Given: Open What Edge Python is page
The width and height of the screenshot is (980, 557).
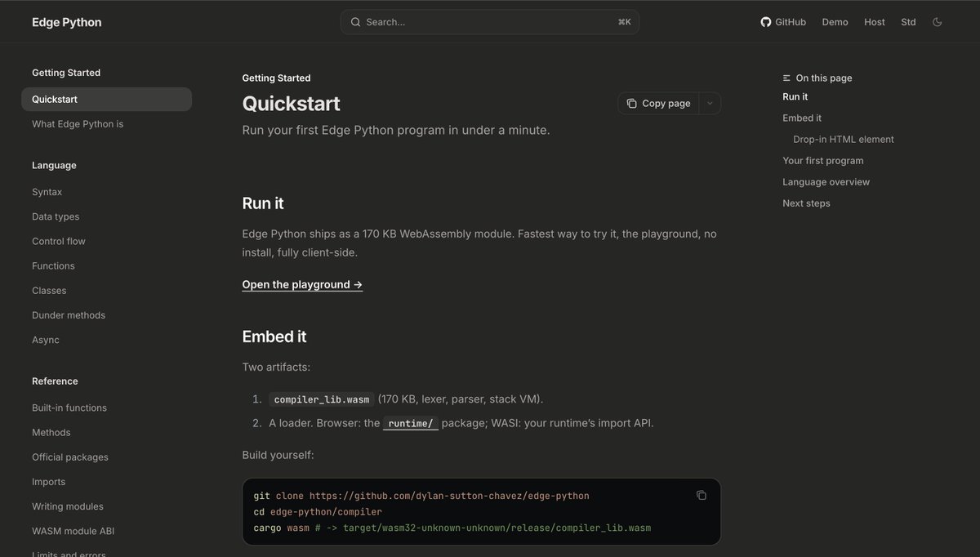Looking at the screenshot, I should coord(78,124).
